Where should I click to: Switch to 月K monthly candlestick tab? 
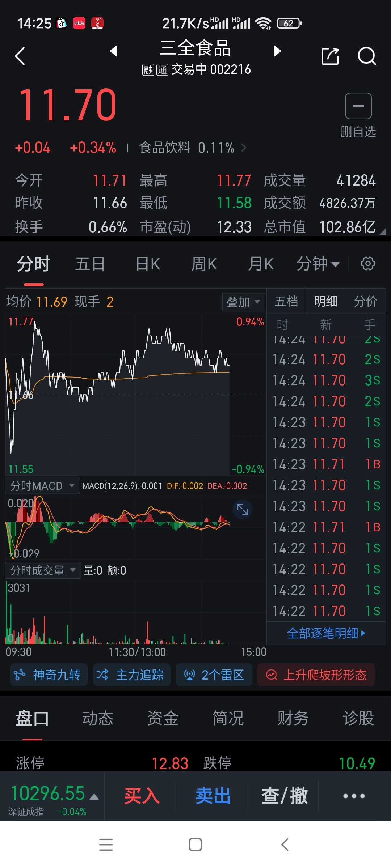pyautogui.click(x=261, y=264)
